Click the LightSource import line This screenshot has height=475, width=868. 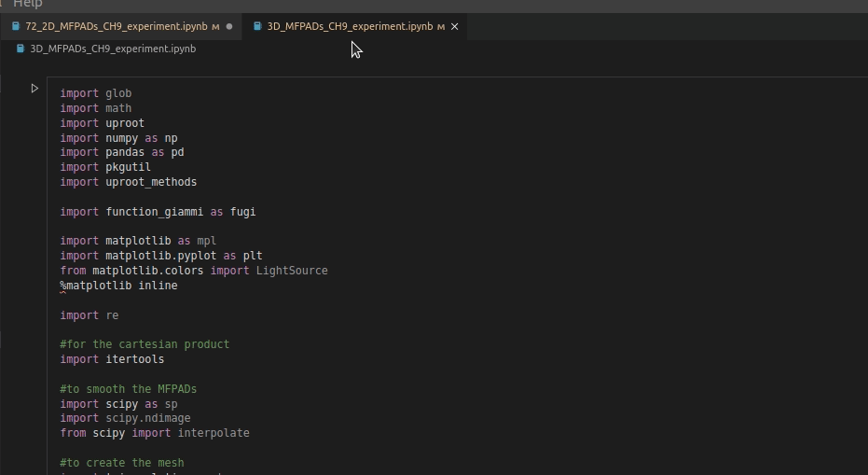[194, 271]
